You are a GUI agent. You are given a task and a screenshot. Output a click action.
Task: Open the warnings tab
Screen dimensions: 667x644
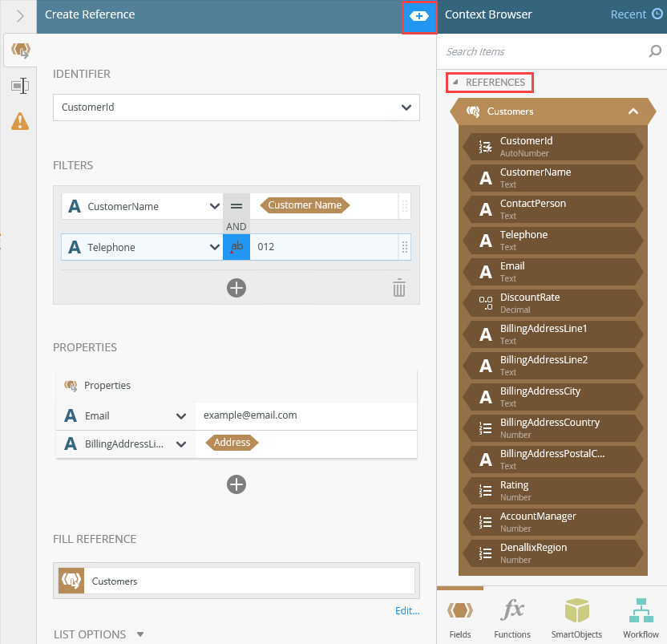pyautogui.click(x=20, y=121)
